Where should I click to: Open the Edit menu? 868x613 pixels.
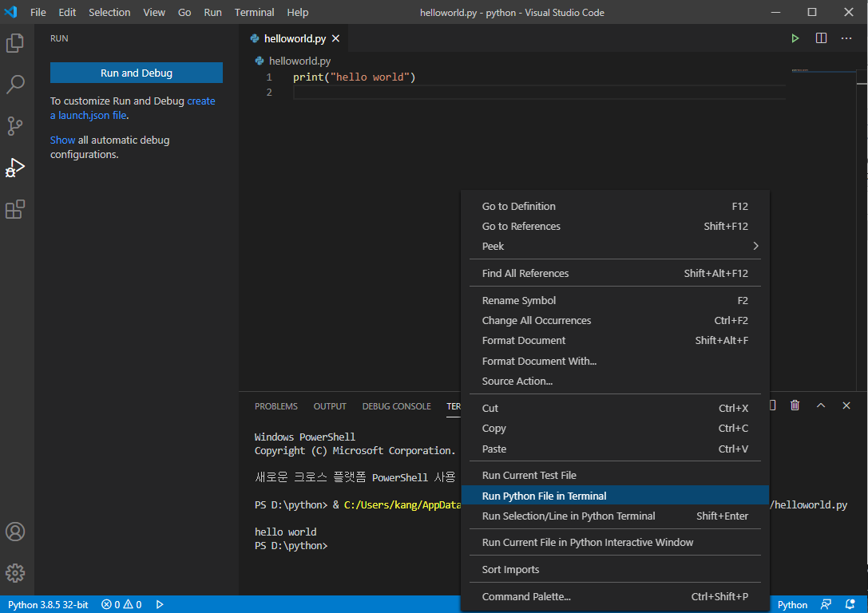click(x=67, y=12)
